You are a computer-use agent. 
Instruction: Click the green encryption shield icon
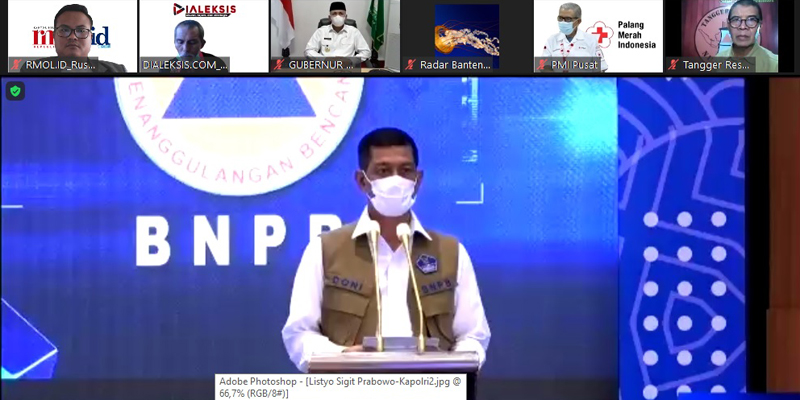(15, 91)
